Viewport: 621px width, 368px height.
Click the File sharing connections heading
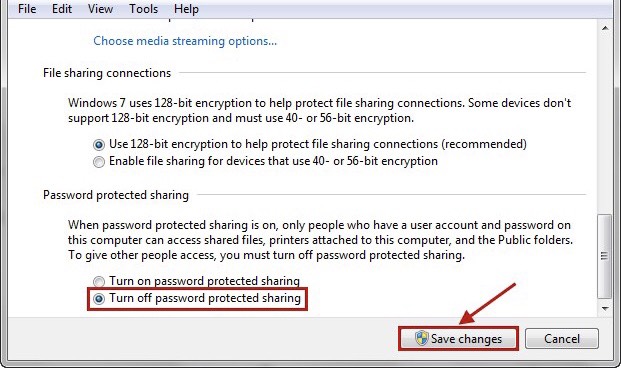pos(107,73)
